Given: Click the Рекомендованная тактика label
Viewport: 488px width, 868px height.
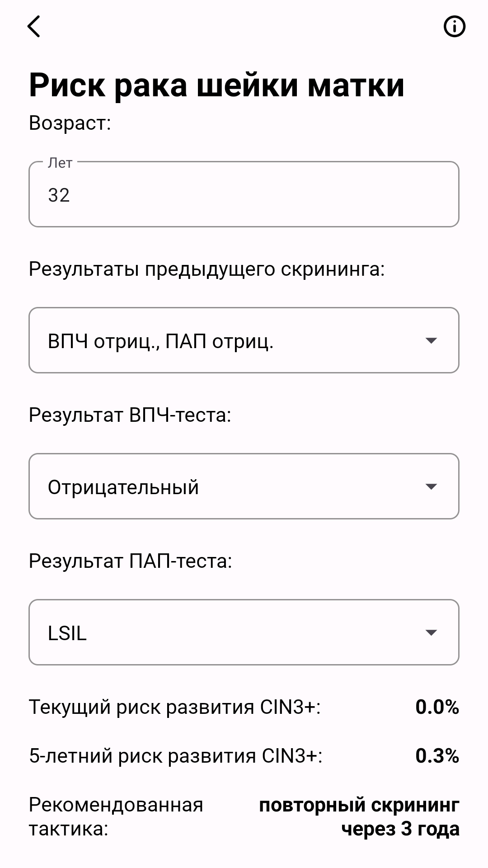Looking at the screenshot, I should [116, 817].
